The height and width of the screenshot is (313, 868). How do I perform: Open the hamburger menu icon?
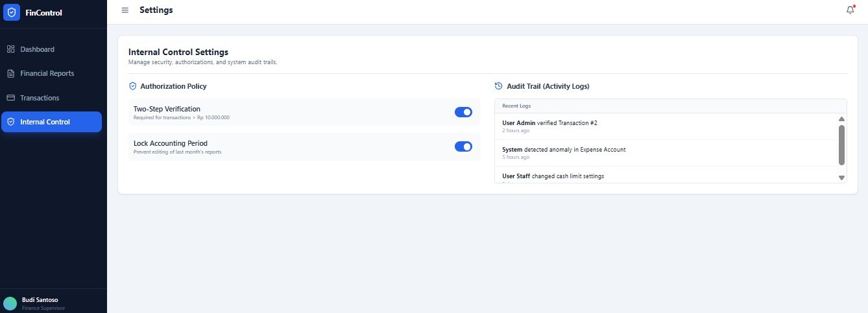point(125,10)
